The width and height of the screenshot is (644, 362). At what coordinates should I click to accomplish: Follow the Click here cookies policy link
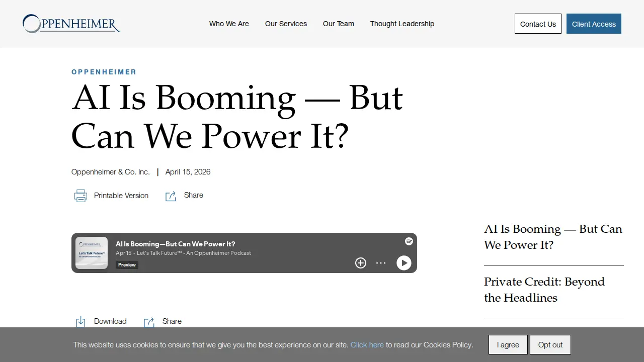pyautogui.click(x=367, y=345)
